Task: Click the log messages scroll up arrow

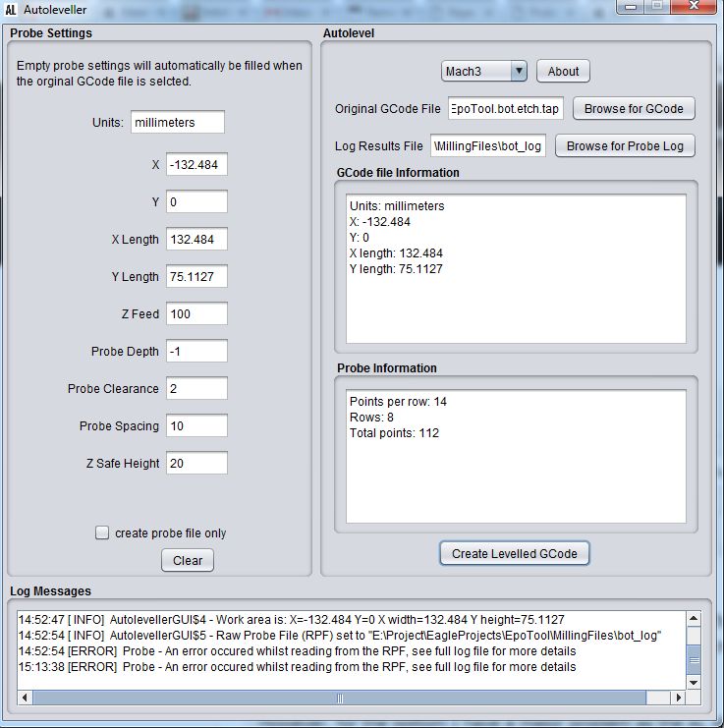Action: [x=695, y=619]
